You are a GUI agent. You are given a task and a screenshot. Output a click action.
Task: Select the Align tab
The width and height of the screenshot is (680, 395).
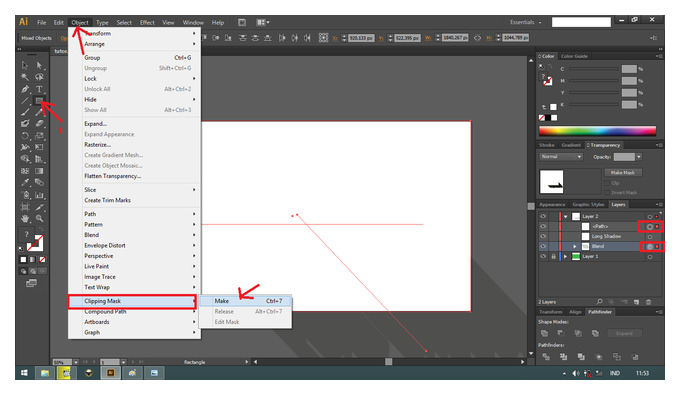575,312
